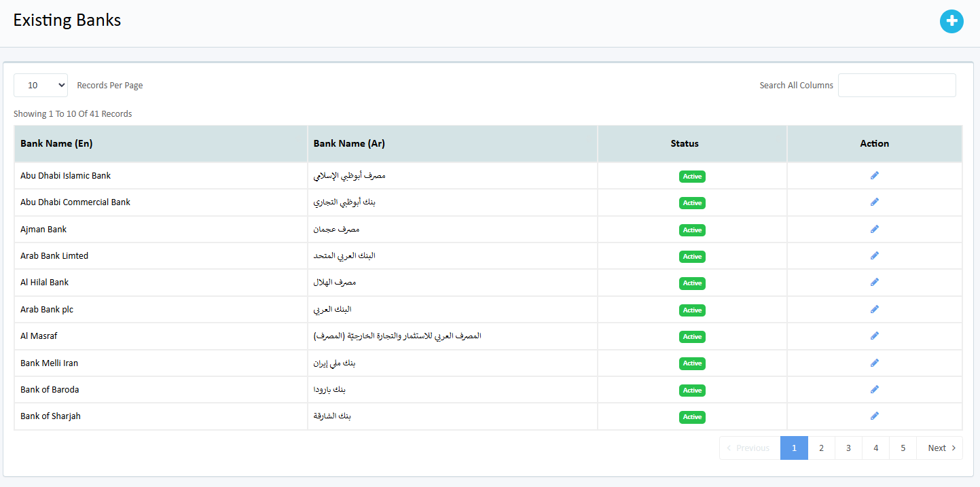The height and width of the screenshot is (487, 980).
Task: Click Active badge for Abu Dhabi Islamic Bank
Action: point(692,177)
